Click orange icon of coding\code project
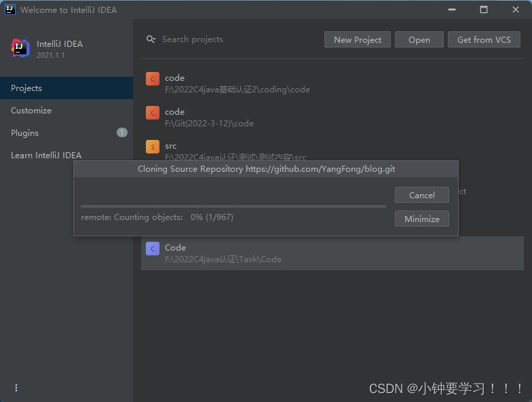This screenshot has height=402, width=532. pos(152,79)
